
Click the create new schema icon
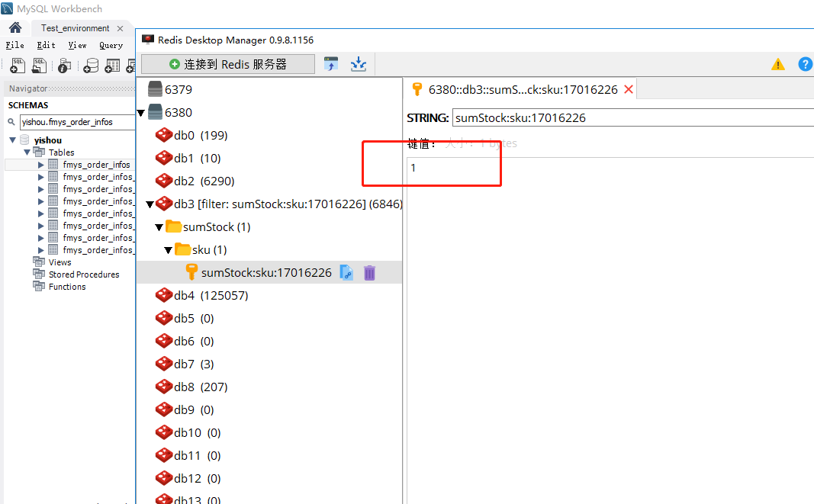pyautogui.click(x=91, y=66)
